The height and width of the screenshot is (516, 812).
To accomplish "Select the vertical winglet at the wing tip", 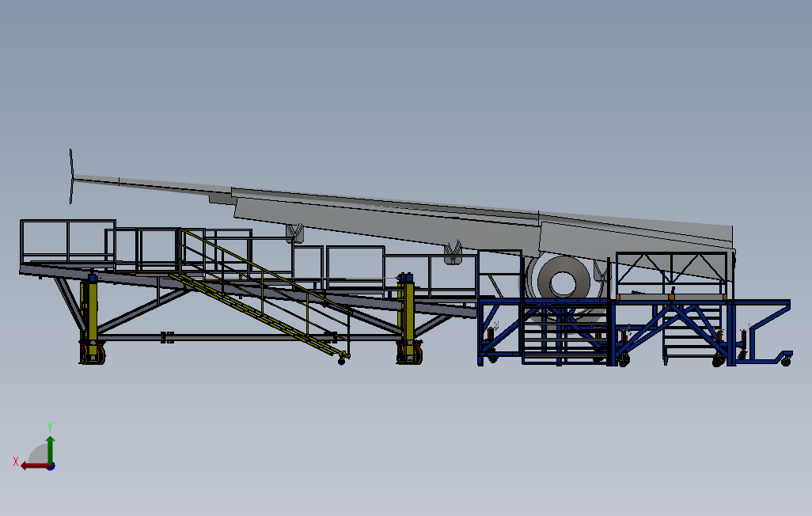I will click(71, 176).
